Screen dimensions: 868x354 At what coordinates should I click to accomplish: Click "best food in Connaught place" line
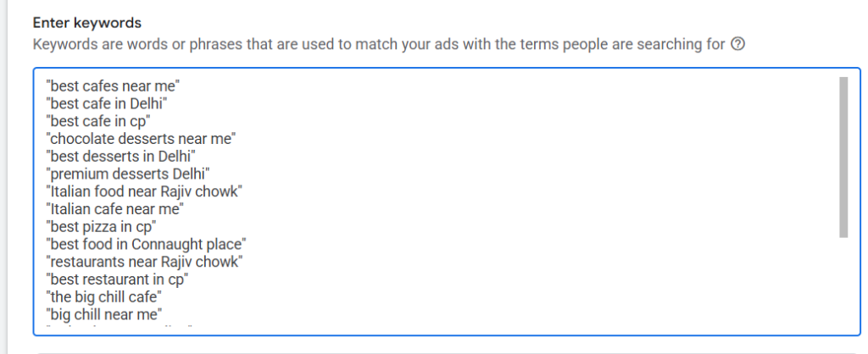tap(147, 244)
